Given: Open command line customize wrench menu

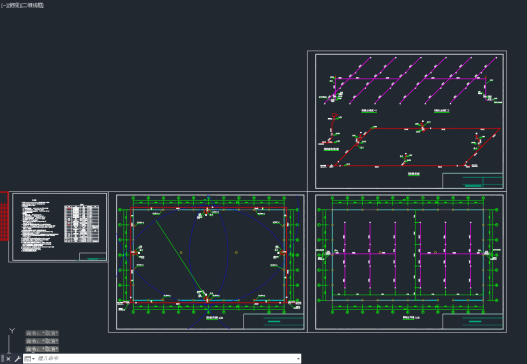Looking at the screenshot, I should (17, 359).
